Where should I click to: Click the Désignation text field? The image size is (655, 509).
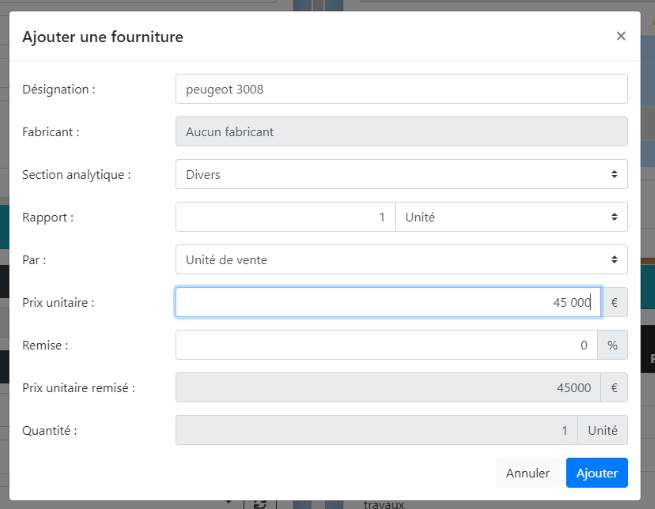[401, 89]
